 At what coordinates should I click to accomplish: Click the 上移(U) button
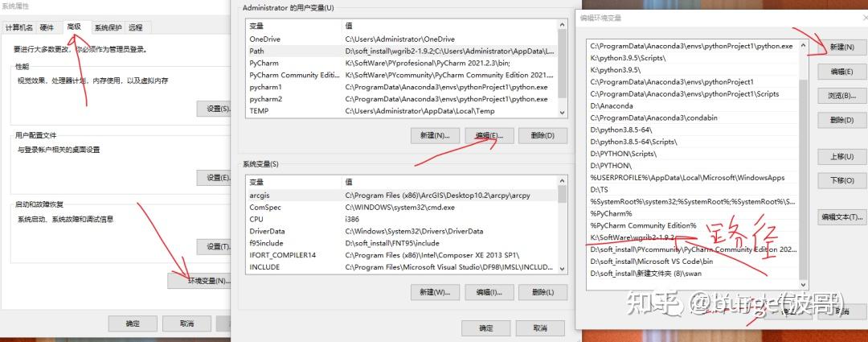841,157
